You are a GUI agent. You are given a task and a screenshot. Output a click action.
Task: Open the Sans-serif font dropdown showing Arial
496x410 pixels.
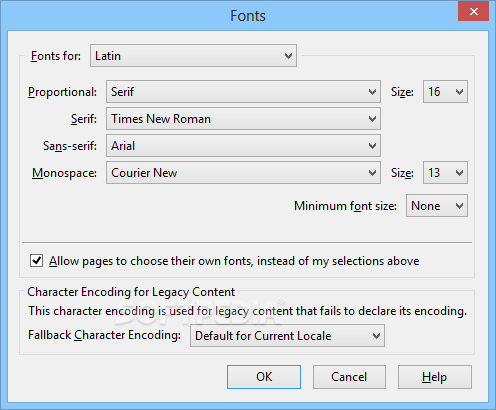tap(243, 145)
